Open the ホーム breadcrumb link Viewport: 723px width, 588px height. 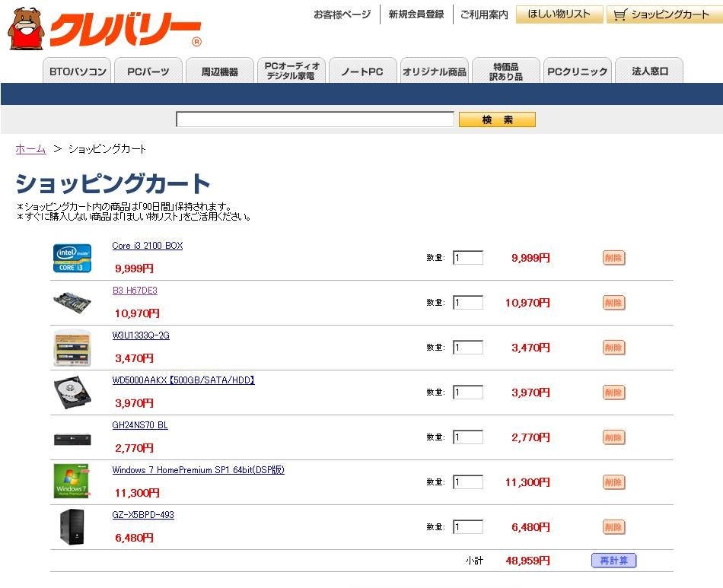[x=30, y=149]
